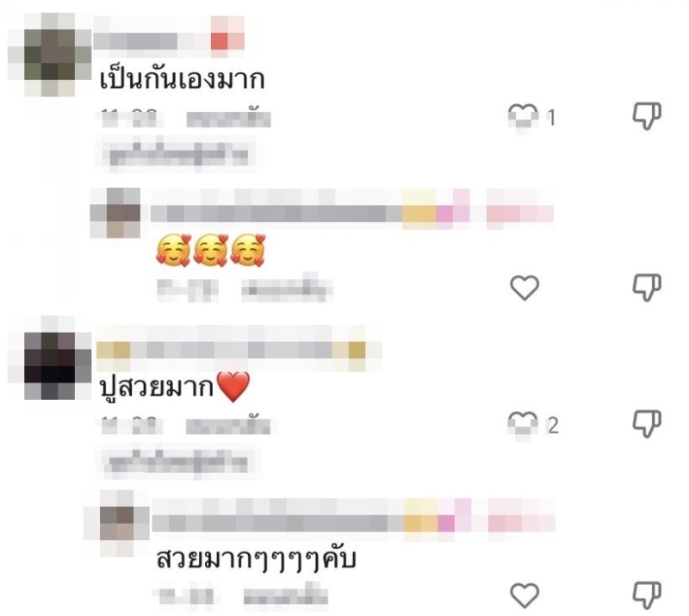689x616 pixels.
Task: Dislike the comment "ปูสวยมาก"
Action: click(x=647, y=424)
